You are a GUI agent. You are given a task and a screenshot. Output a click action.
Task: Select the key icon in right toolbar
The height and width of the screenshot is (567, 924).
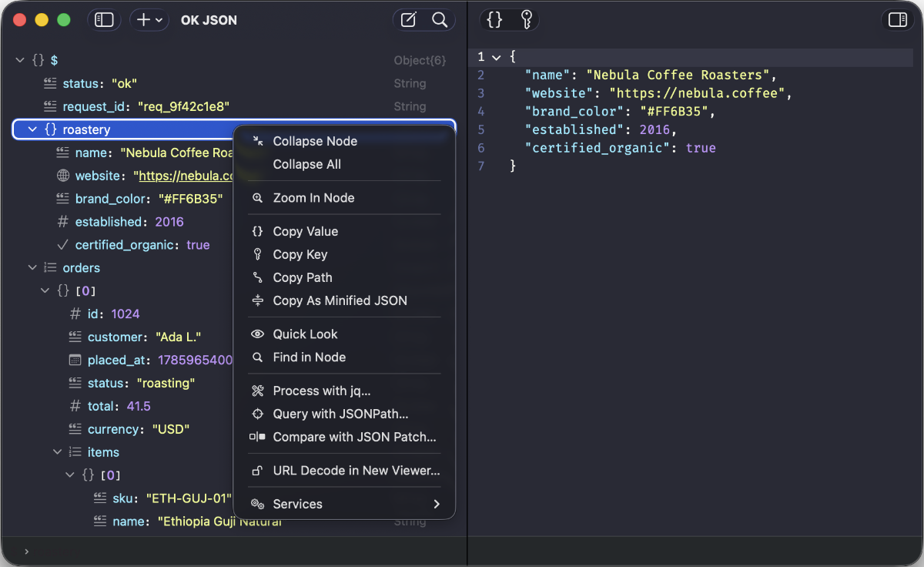527,20
